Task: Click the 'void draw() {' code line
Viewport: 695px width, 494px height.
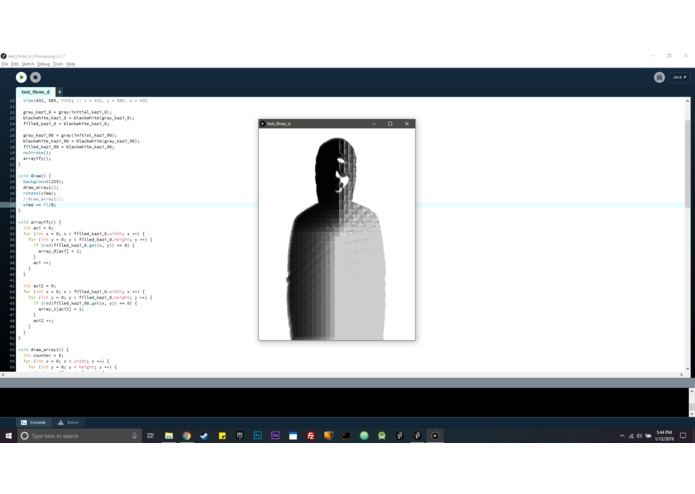Action: 35,176
